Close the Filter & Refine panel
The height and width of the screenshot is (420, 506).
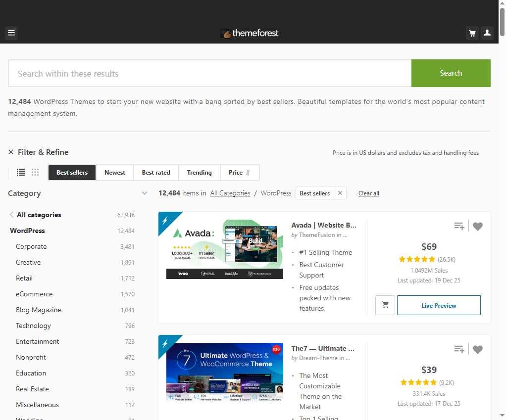(x=11, y=152)
